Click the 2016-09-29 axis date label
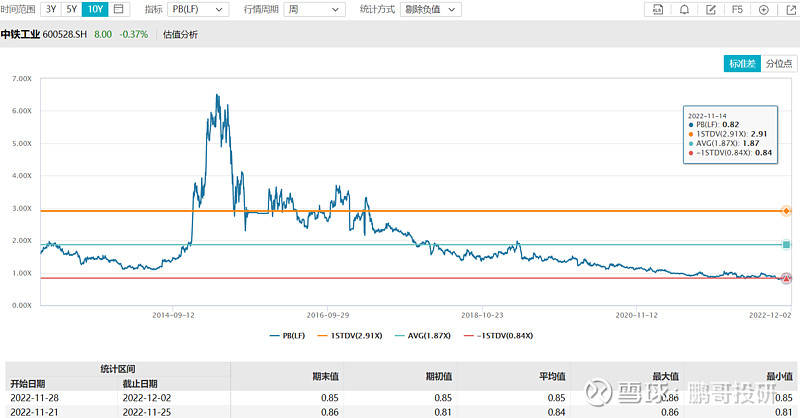The image size is (800, 418). [x=328, y=315]
